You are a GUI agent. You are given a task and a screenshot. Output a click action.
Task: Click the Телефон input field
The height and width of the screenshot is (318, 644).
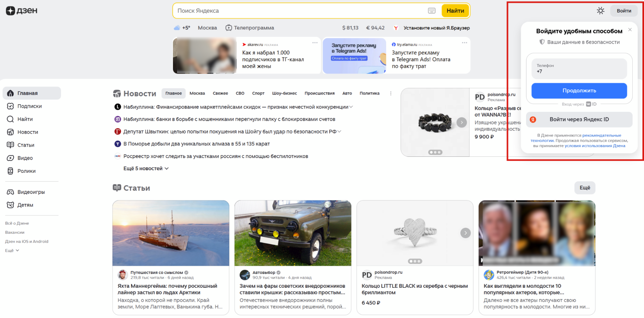[579, 69]
